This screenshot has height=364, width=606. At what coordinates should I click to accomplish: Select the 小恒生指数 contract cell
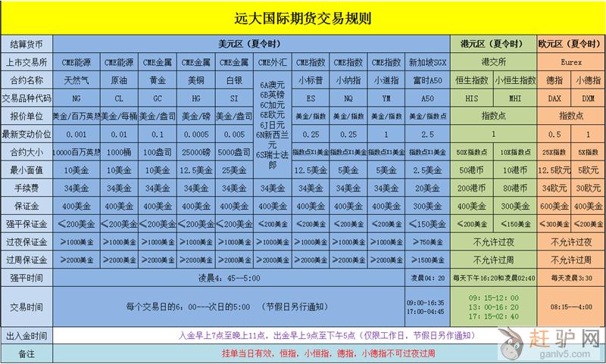click(x=515, y=79)
